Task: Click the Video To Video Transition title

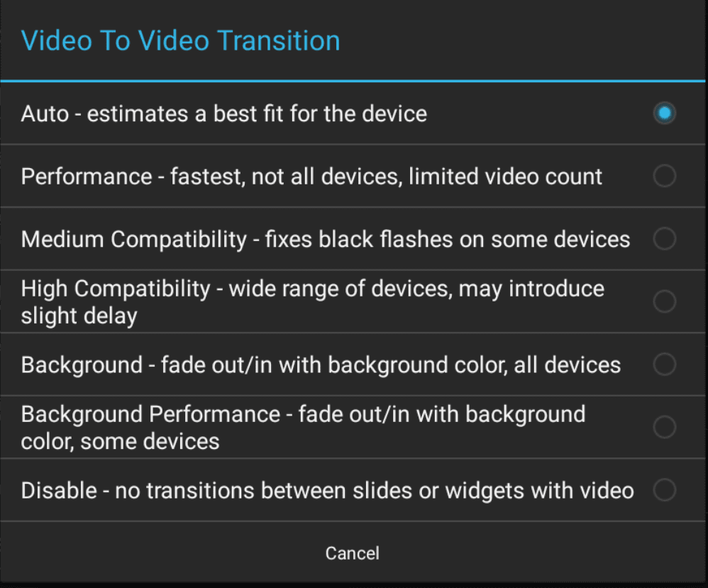Action: (x=182, y=40)
